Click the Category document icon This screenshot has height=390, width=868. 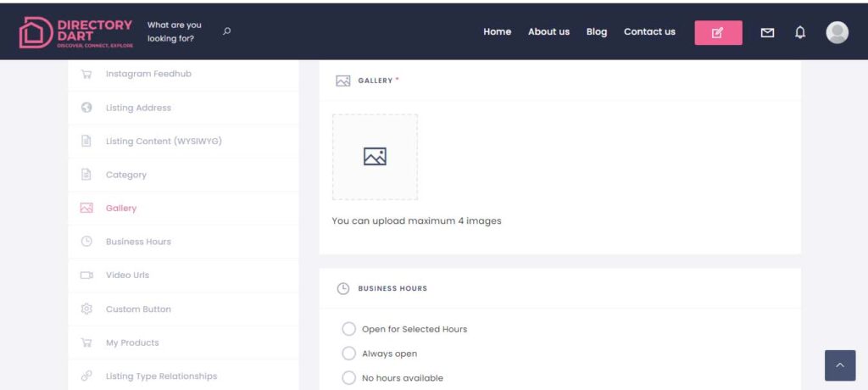[86, 175]
